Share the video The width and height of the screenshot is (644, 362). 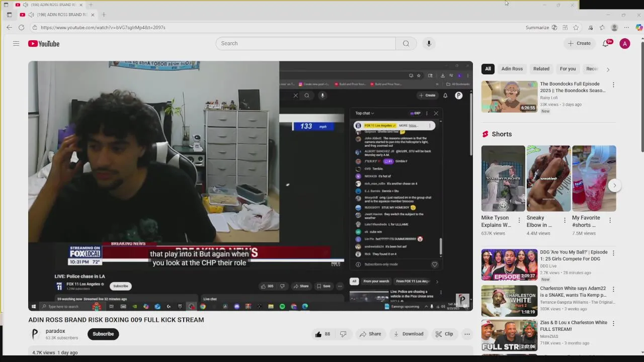(370, 334)
